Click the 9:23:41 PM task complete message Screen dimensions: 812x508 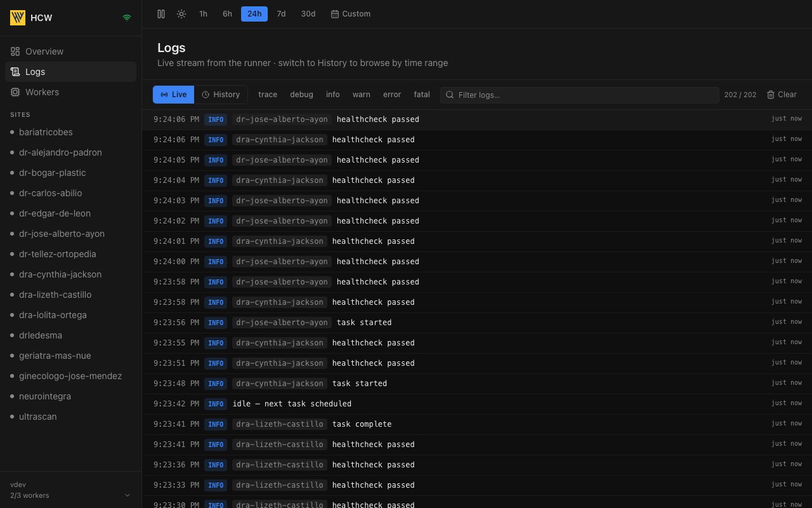tap(362, 424)
